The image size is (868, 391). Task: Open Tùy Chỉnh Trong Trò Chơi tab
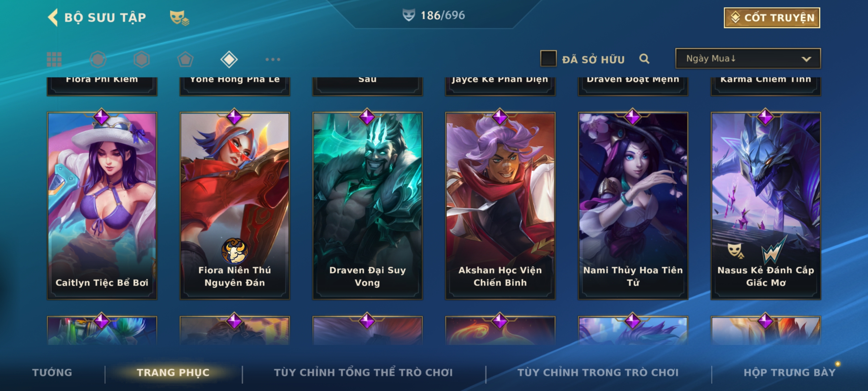pos(598,373)
